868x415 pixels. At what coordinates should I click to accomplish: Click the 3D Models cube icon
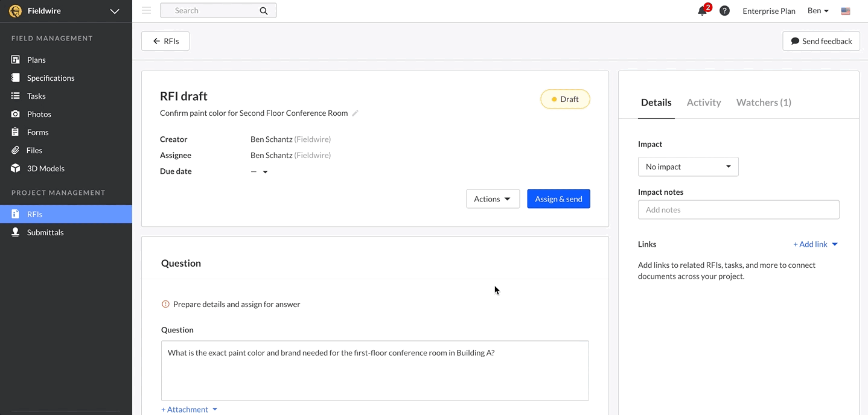coord(16,168)
